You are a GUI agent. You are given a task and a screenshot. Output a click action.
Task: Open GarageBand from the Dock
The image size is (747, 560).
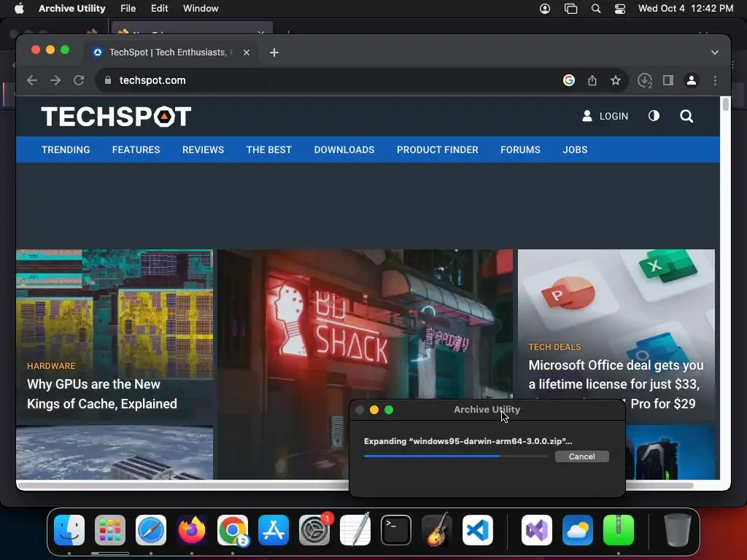[x=437, y=529]
